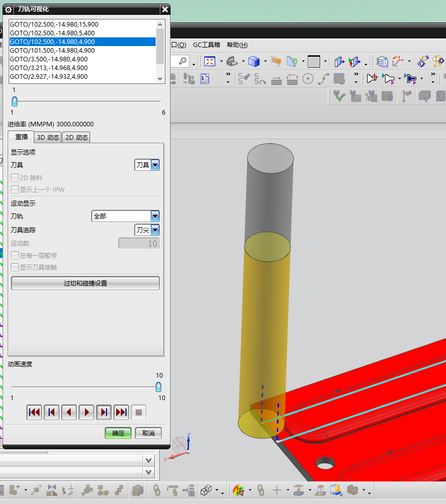Open the WCS axes dropdown arrow
446x504 pixels.
point(409,61)
